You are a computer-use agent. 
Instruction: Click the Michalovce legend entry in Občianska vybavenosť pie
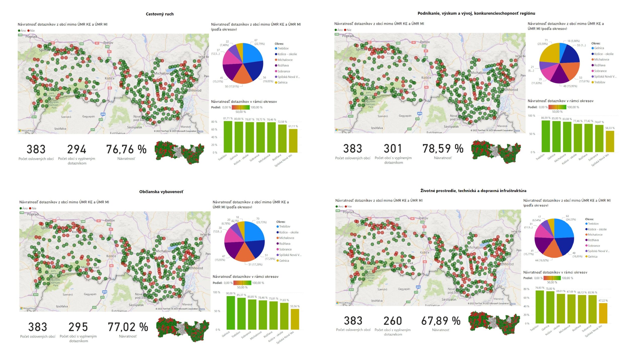pos(285,238)
